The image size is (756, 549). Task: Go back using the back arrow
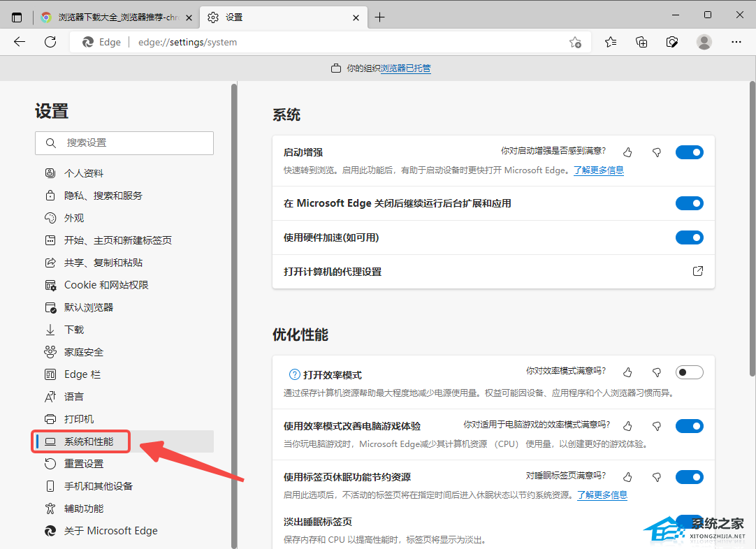(20, 42)
